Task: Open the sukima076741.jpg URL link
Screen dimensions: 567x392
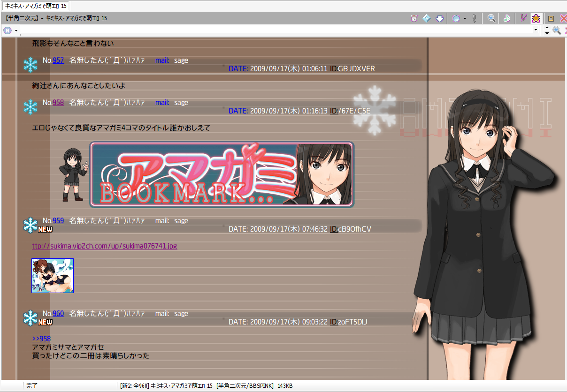Action: pyautogui.click(x=105, y=246)
